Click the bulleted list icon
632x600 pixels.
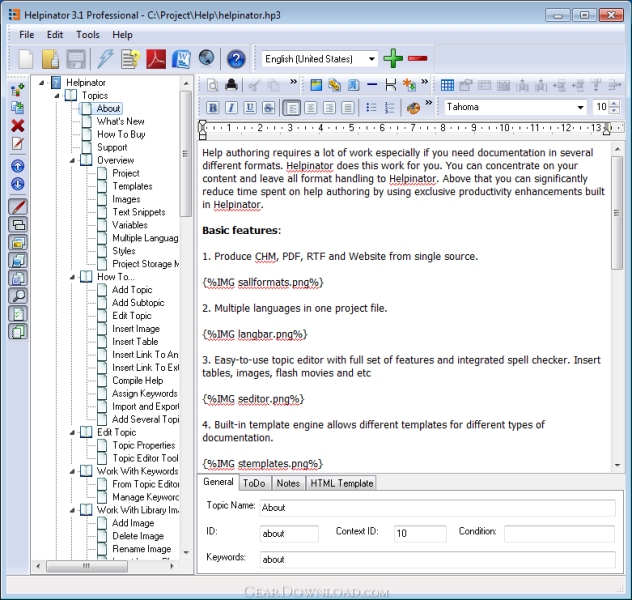coord(371,108)
